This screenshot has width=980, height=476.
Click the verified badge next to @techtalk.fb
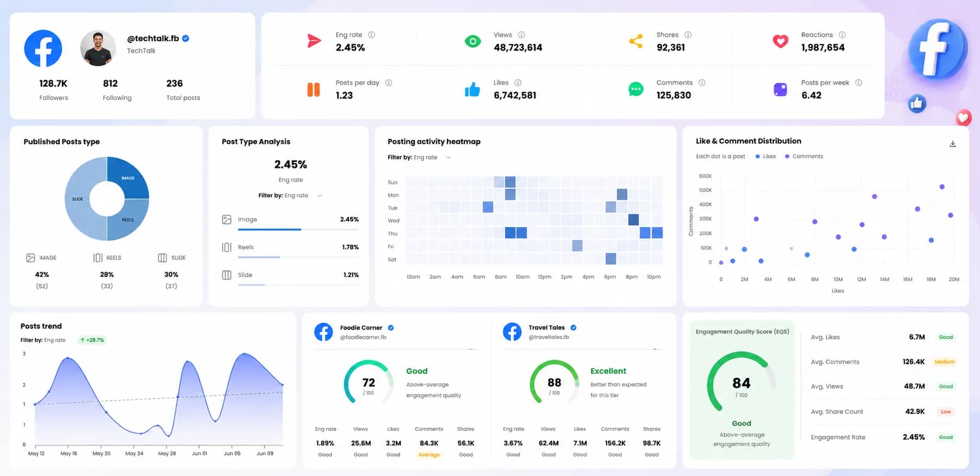pyautogui.click(x=186, y=38)
